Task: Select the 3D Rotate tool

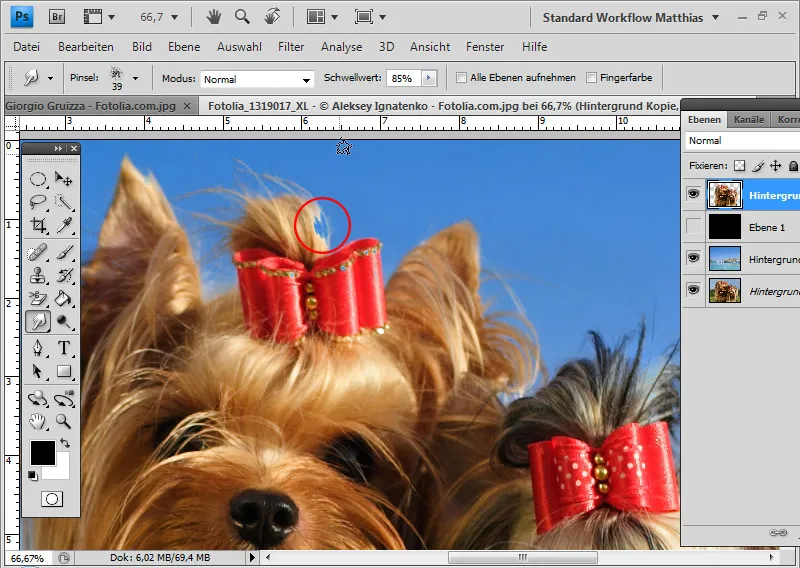Action: (38, 398)
